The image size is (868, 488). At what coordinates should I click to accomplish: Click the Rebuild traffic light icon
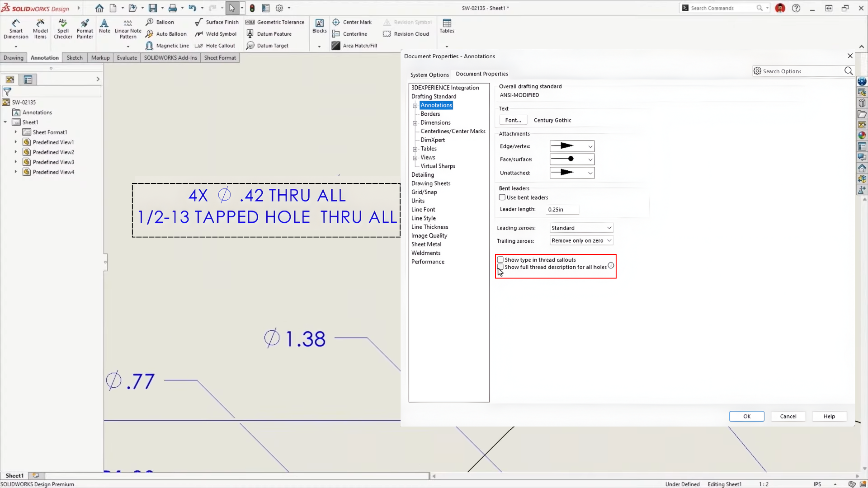(252, 8)
